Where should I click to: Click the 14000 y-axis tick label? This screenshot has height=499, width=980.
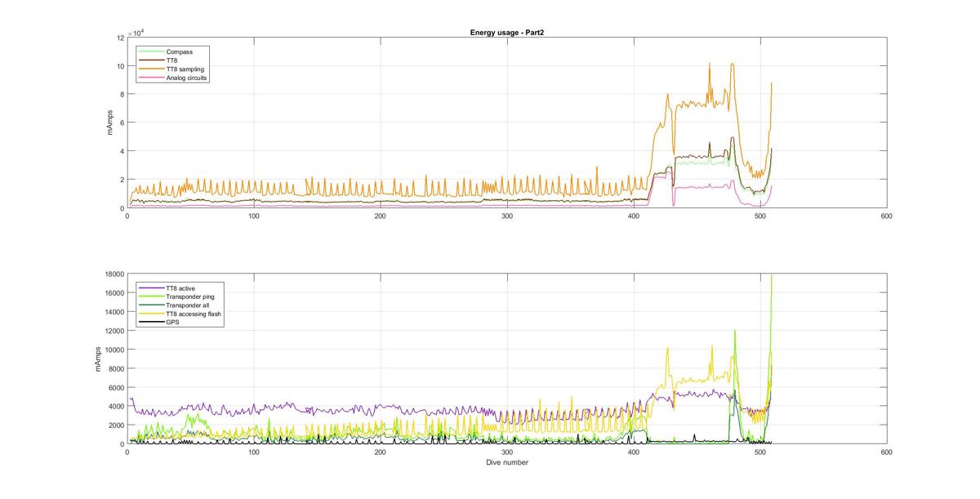114,312
